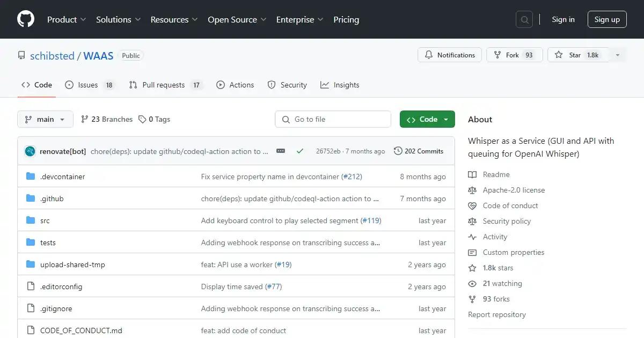
Task: Click the Pricing link
Action: (346, 19)
